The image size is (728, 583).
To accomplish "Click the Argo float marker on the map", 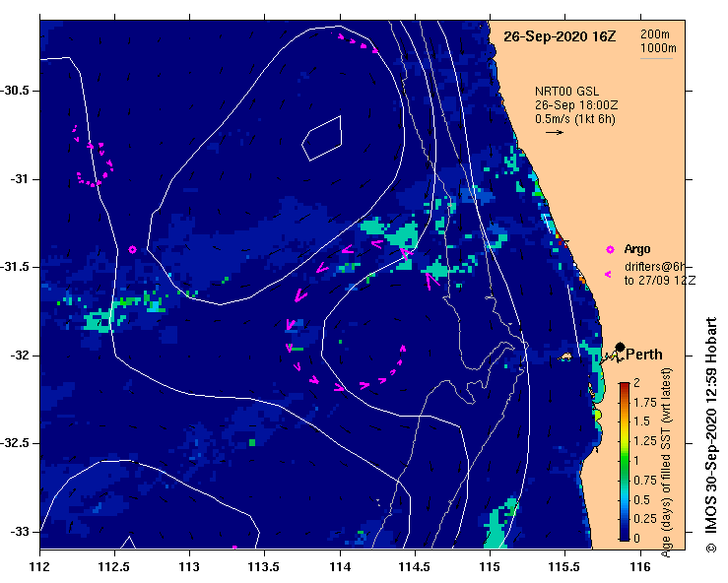I will (x=132, y=250).
